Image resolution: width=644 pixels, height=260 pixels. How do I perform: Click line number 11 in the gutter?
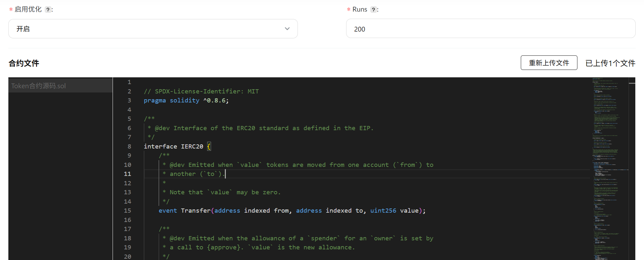(x=127, y=174)
